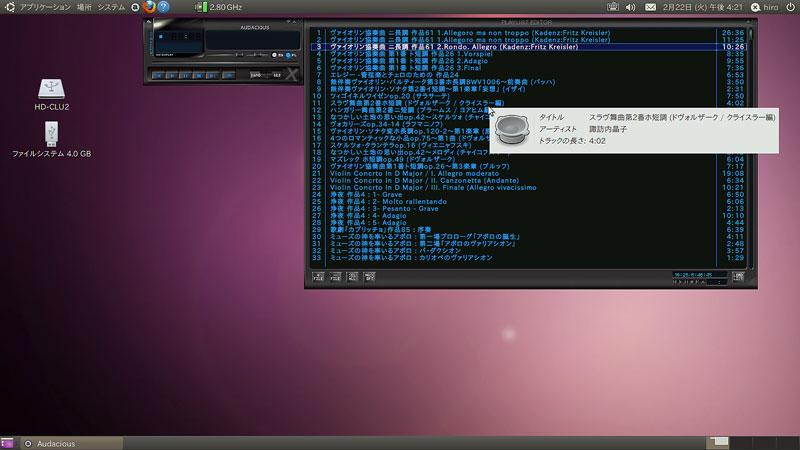Select track 32 パ・ダクシオン

pos(528,251)
